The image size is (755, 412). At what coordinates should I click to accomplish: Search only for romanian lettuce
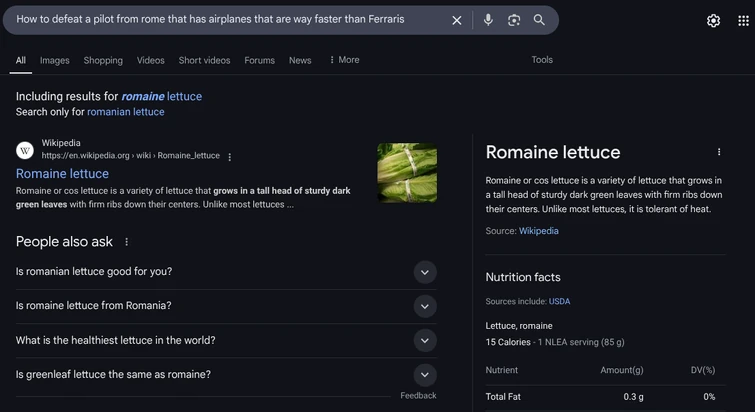125,112
